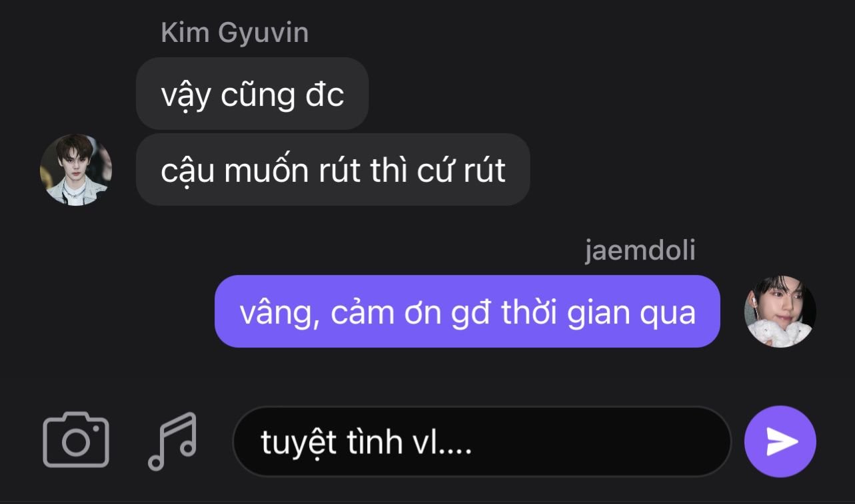Viewport: 855px width, 504px height.
Task: Focus the message input box
Action: [x=482, y=441]
